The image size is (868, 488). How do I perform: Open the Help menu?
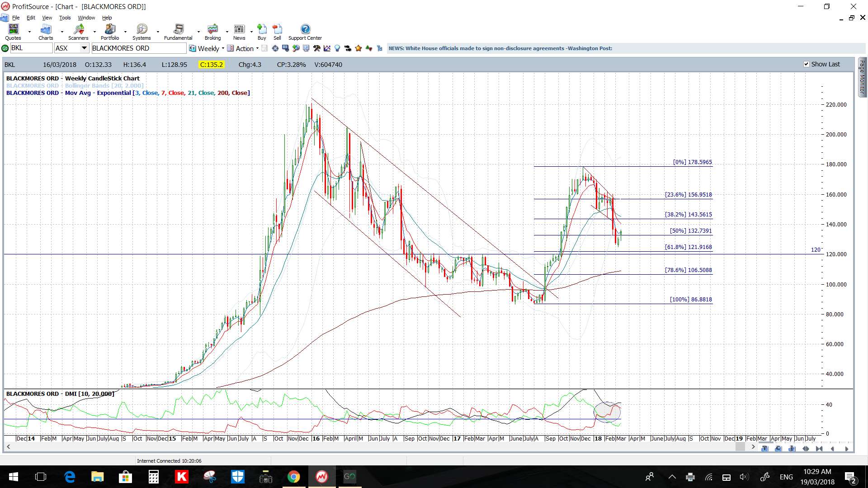[x=107, y=18]
